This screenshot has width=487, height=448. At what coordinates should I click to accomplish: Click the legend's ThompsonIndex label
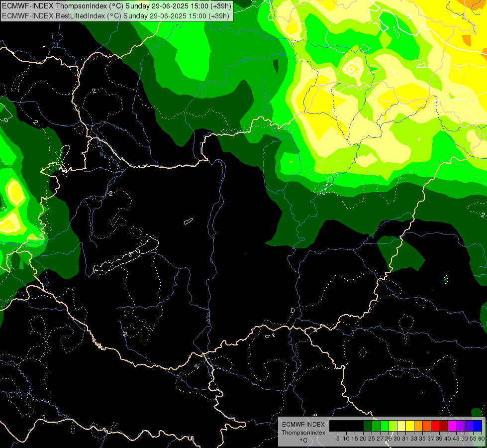point(303,433)
